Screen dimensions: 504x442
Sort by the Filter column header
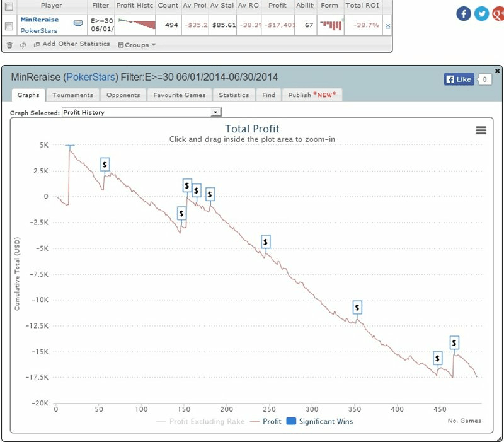point(101,6)
